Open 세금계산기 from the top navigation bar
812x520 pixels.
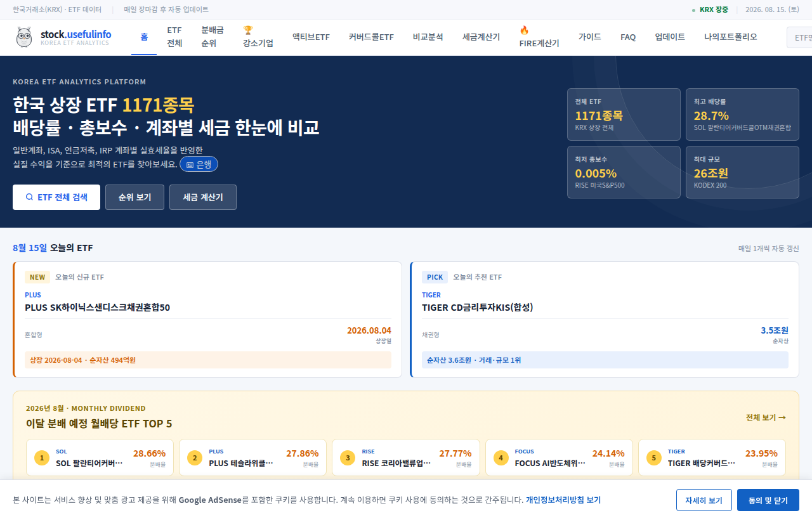click(x=481, y=37)
